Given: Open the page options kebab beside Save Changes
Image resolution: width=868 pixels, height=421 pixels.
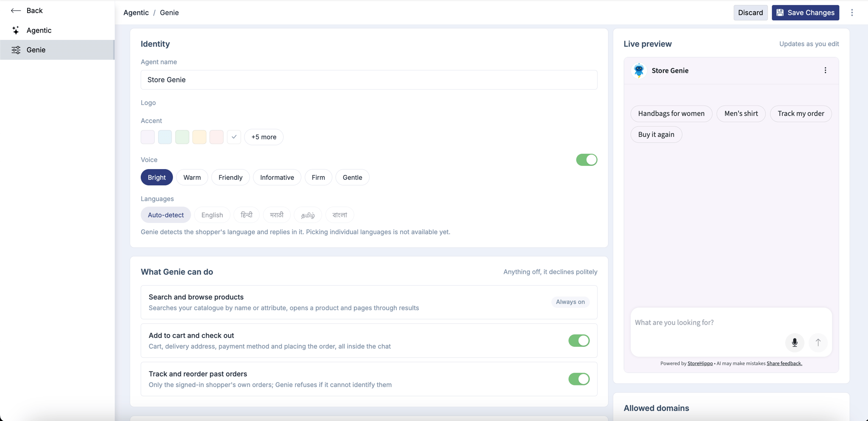Looking at the screenshot, I should coord(852,13).
